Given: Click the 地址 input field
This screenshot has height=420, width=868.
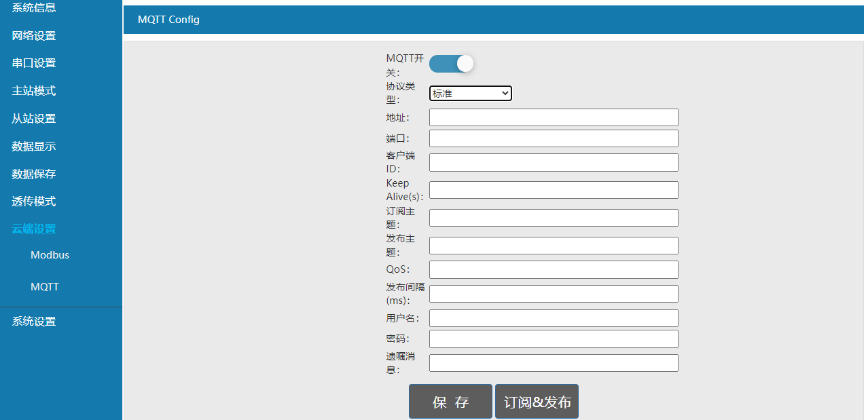Looking at the screenshot, I should click(x=554, y=117).
